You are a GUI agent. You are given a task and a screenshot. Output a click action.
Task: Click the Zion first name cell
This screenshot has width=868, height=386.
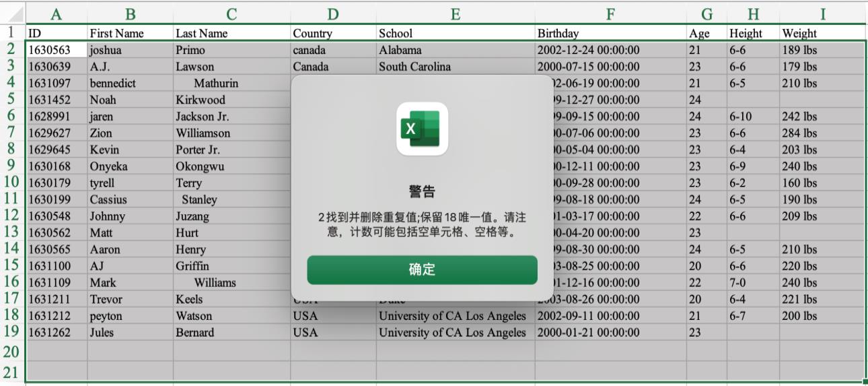[130, 133]
